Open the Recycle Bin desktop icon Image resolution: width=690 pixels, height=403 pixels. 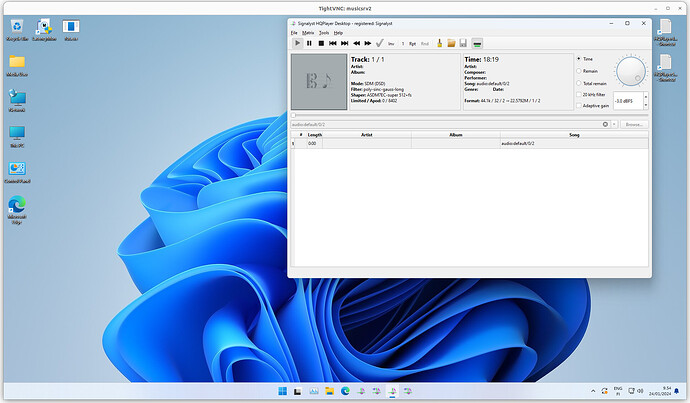coord(17,30)
